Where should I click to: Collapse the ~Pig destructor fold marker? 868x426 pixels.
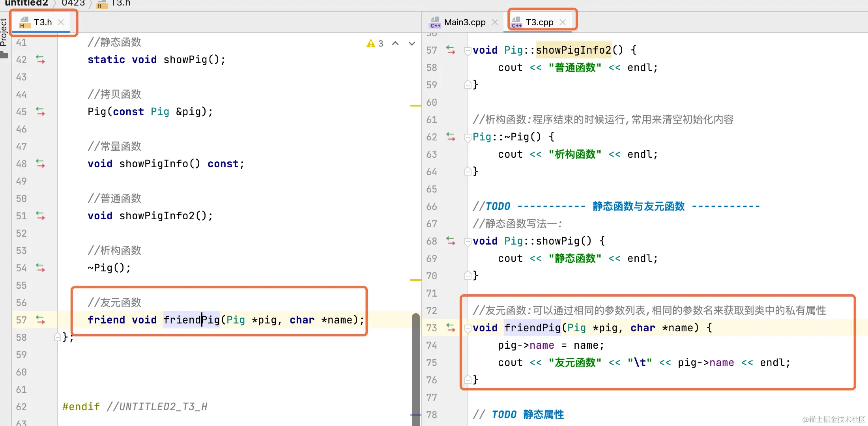(x=468, y=137)
